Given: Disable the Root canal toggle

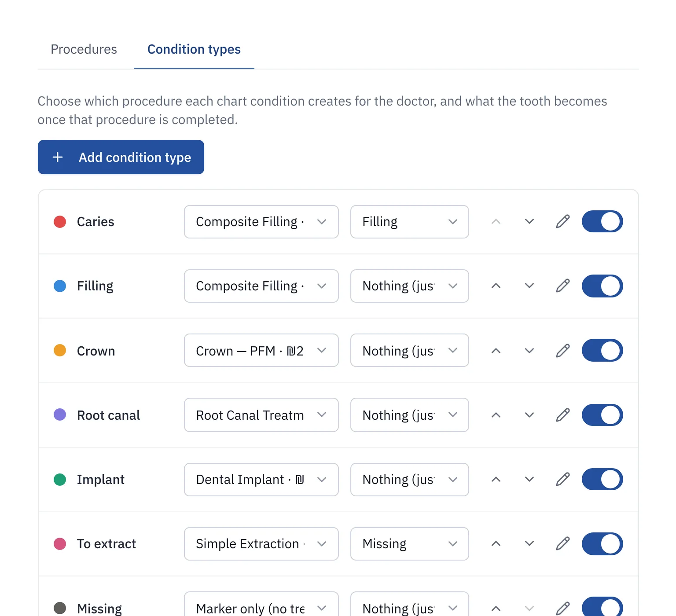Looking at the screenshot, I should [x=602, y=415].
